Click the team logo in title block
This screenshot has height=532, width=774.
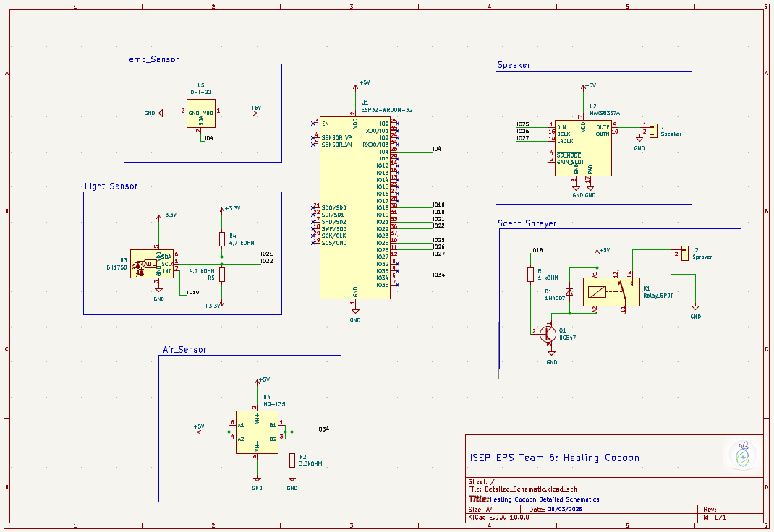coord(741,455)
